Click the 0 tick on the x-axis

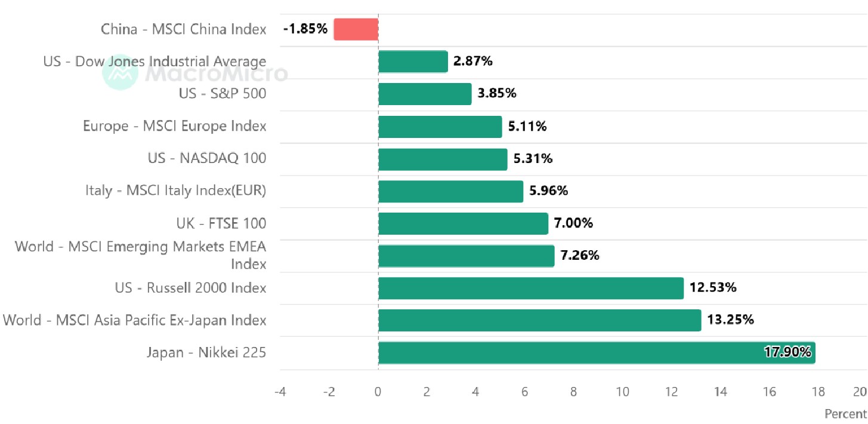tap(378, 392)
